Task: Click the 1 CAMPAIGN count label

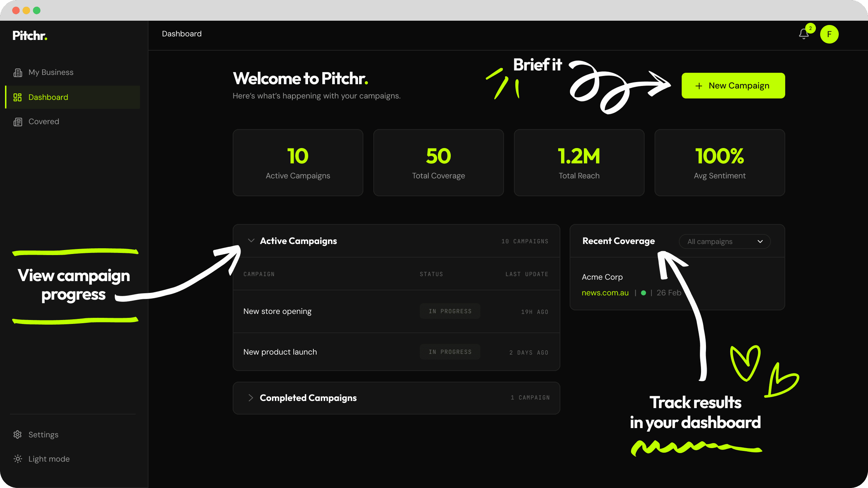Action: (x=530, y=398)
